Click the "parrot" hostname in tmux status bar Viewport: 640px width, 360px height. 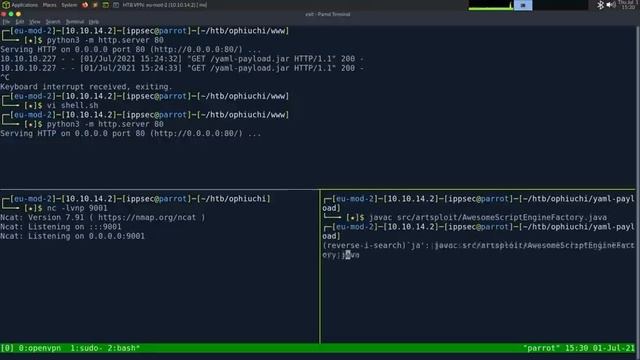tap(541, 348)
